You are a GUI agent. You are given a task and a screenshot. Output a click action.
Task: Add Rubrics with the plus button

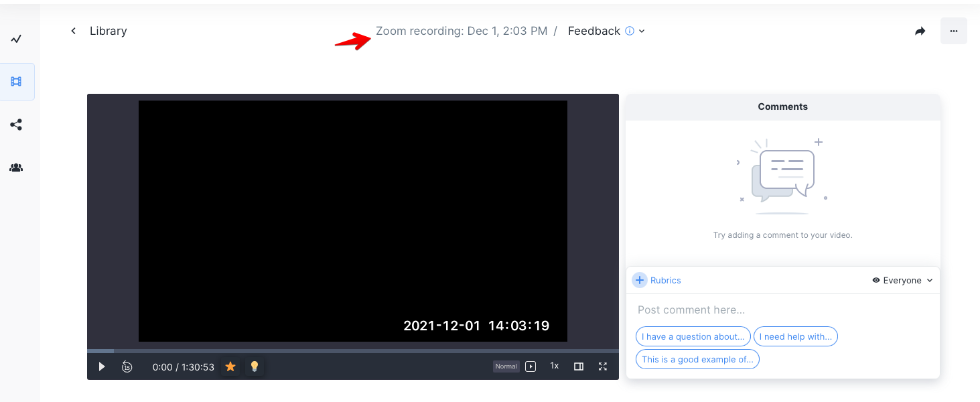click(640, 281)
